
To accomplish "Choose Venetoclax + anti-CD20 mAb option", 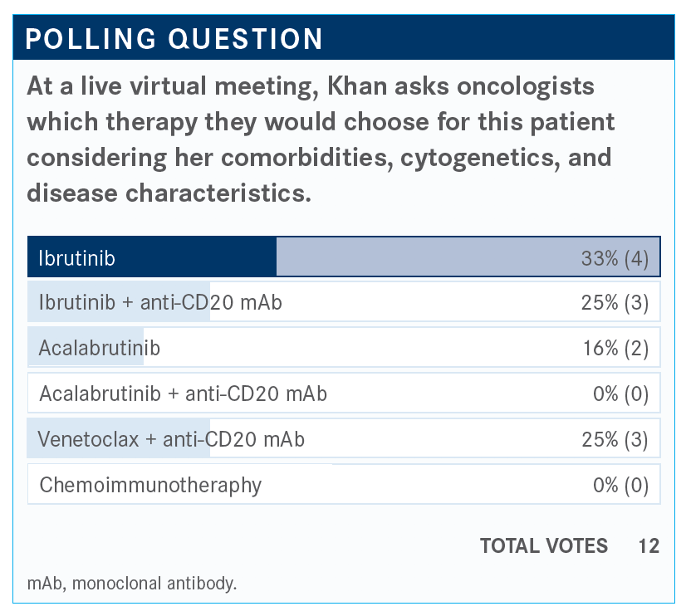I will tap(171, 439).
